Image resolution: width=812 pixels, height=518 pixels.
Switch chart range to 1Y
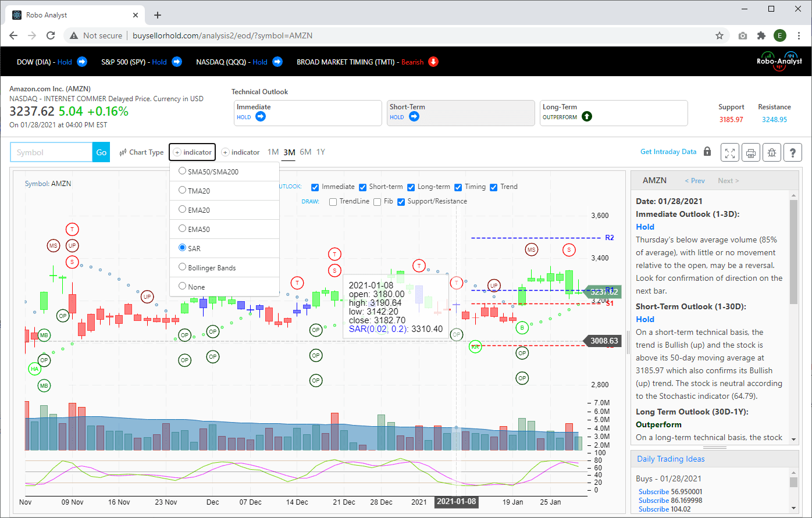pos(320,152)
